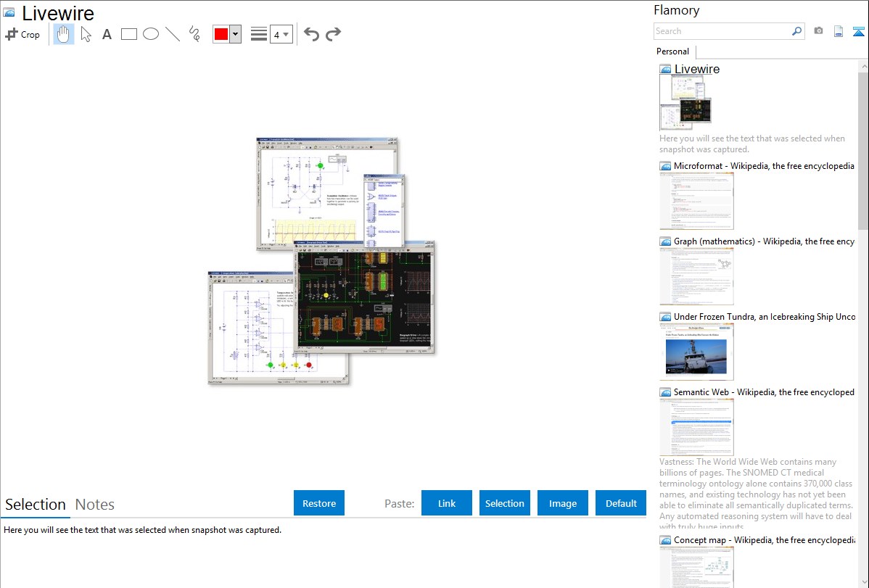Open the Notes tab
Screen dimensions: 869x588
click(95, 505)
